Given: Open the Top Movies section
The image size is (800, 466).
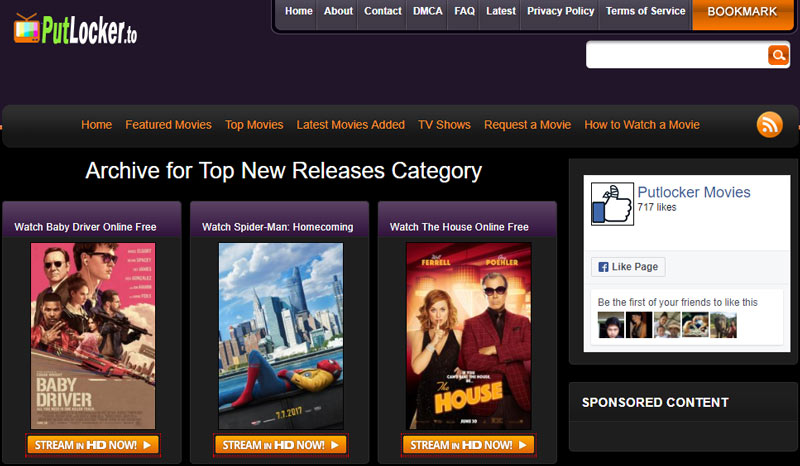Looking at the screenshot, I should (x=254, y=125).
